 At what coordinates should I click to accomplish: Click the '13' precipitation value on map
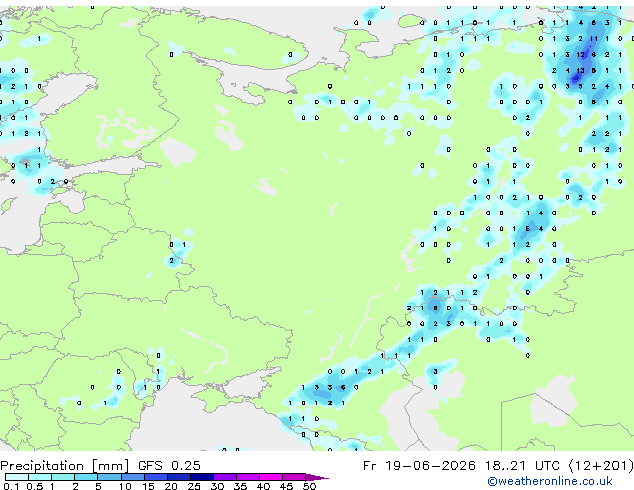(x=580, y=70)
